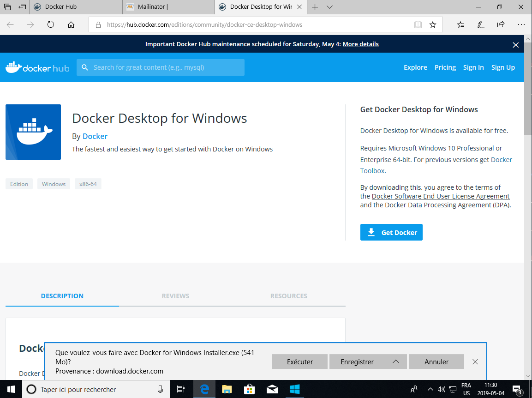The height and width of the screenshot is (398, 532).
Task: Go to the browser home page
Action: (71, 25)
